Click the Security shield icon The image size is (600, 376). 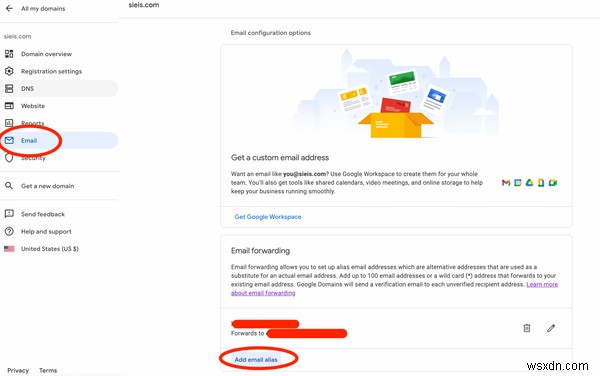pos(9,158)
